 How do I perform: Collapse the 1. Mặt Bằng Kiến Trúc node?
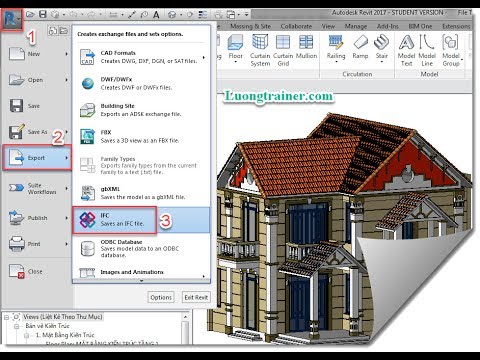(x=27, y=335)
